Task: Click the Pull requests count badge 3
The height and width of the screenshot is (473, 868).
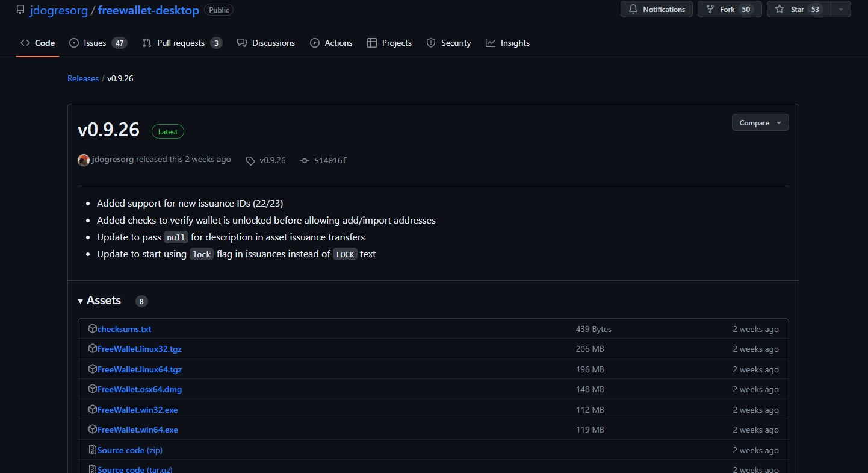Action: (x=216, y=43)
